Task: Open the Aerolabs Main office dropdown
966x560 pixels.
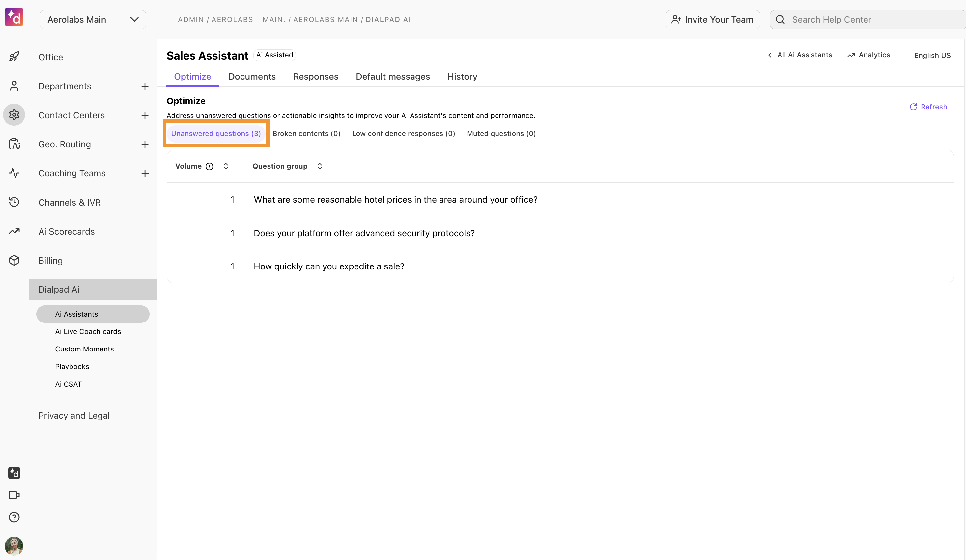Action: 93,19
